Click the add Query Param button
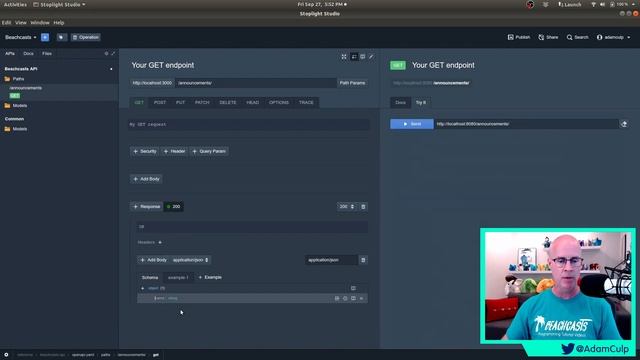This screenshot has width=640, height=360. [x=209, y=151]
